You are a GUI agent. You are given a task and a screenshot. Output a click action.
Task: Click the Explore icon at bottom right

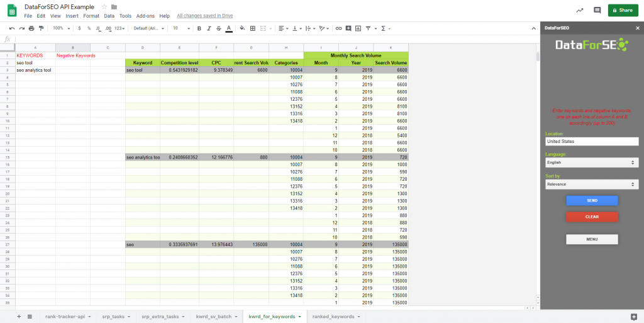tap(634, 317)
